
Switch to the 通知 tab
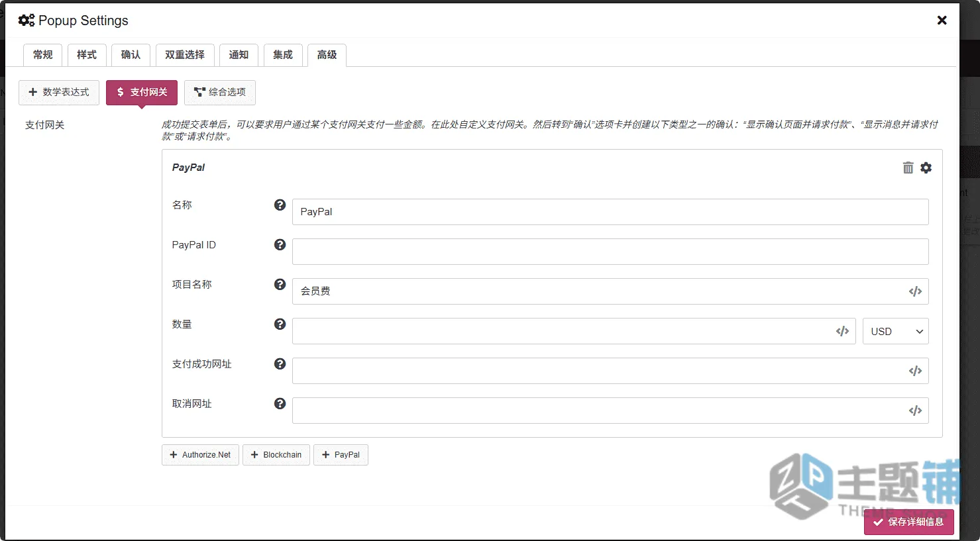pyautogui.click(x=239, y=55)
